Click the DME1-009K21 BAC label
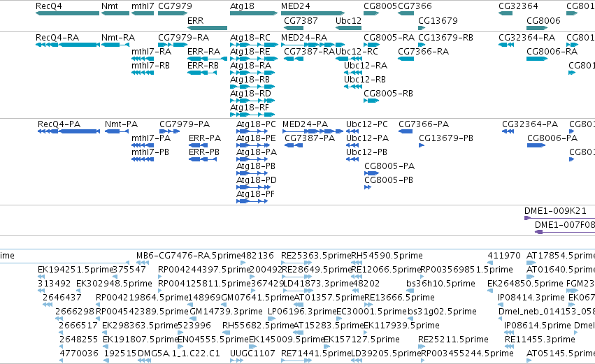 (555, 211)
